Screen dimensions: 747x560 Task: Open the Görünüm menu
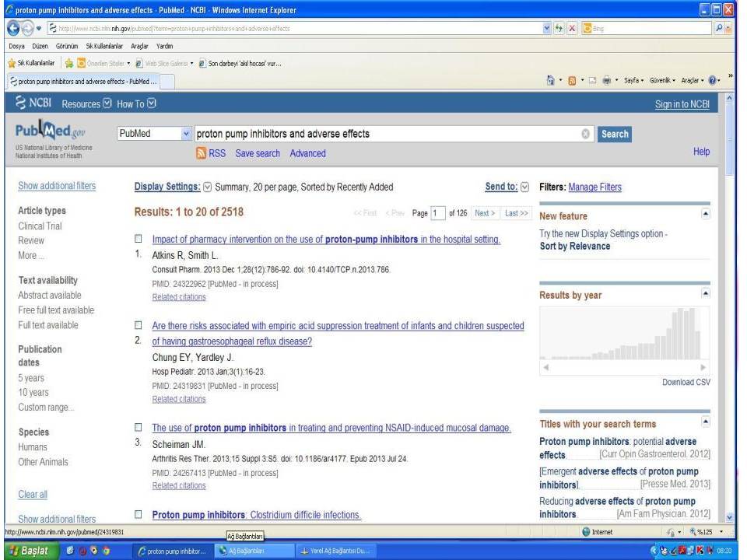[67, 46]
